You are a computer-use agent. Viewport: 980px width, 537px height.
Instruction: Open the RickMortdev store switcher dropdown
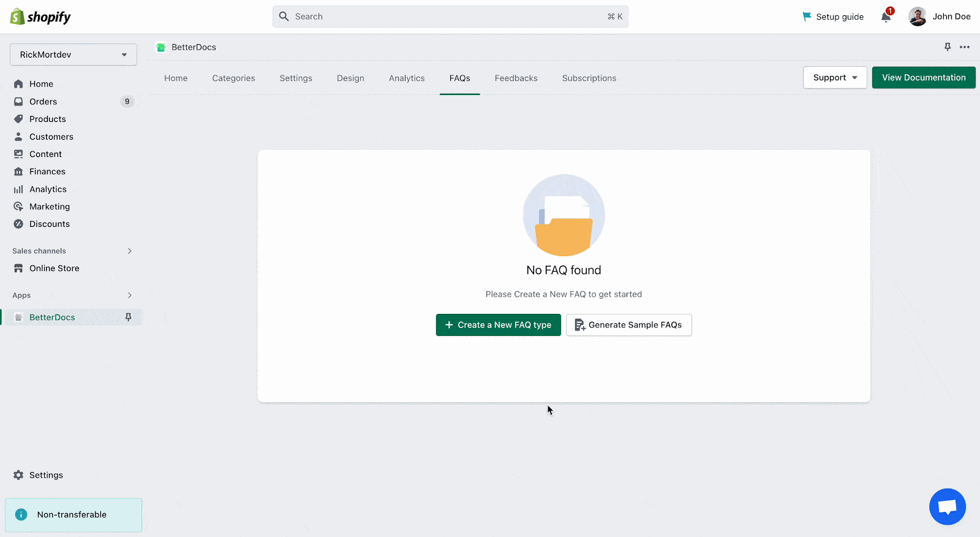point(73,55)
